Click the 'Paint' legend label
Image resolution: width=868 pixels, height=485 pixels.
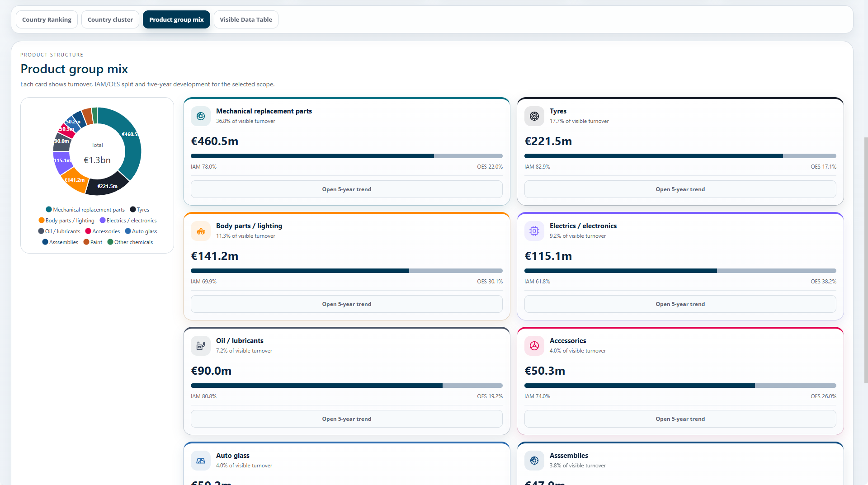tap(96, 242)
